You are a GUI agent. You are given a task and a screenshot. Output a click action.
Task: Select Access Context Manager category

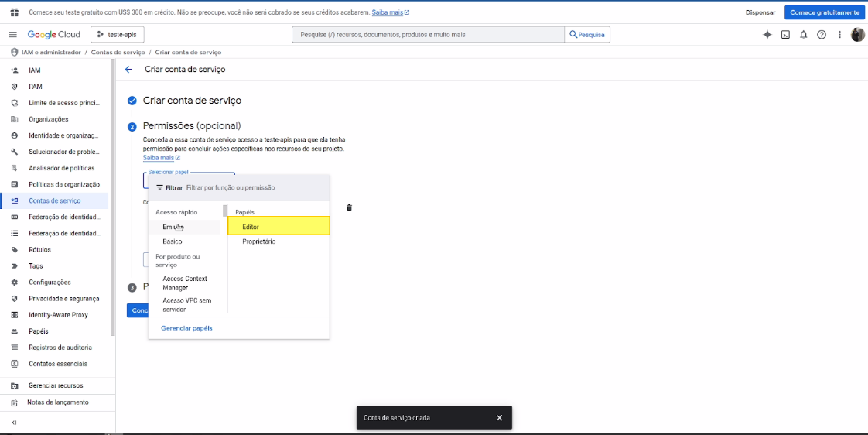[x=185, y=283]
